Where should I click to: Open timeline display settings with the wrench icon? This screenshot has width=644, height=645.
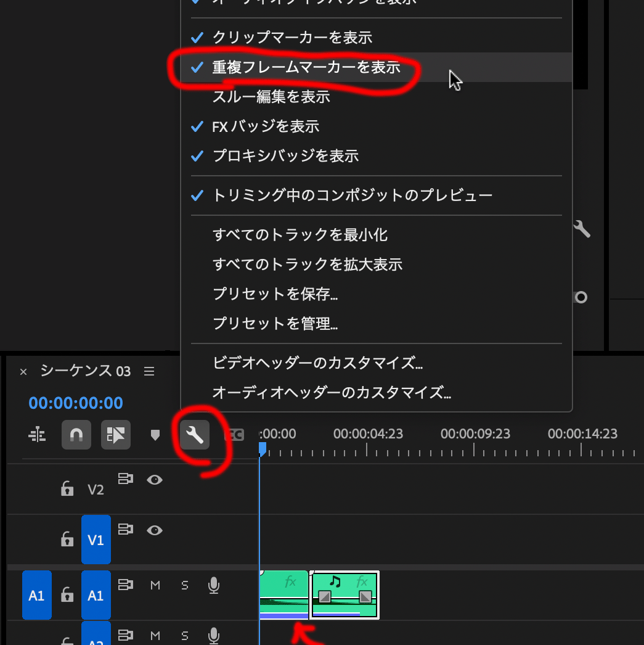[x=194, y=434]
